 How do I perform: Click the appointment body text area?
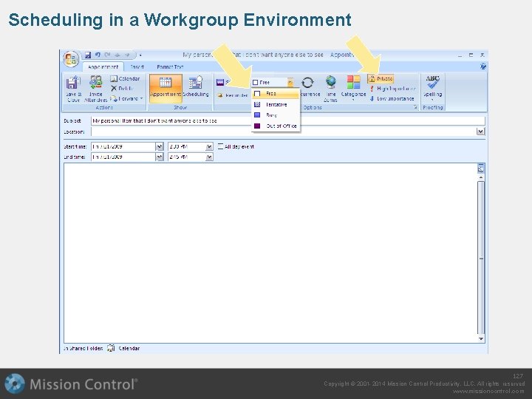[270, 253]
